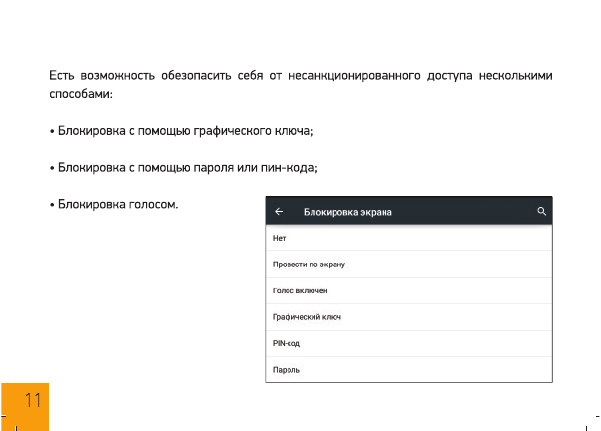Click the word «несколькими» at line end
Screen dimensions: 601x431
515,76
